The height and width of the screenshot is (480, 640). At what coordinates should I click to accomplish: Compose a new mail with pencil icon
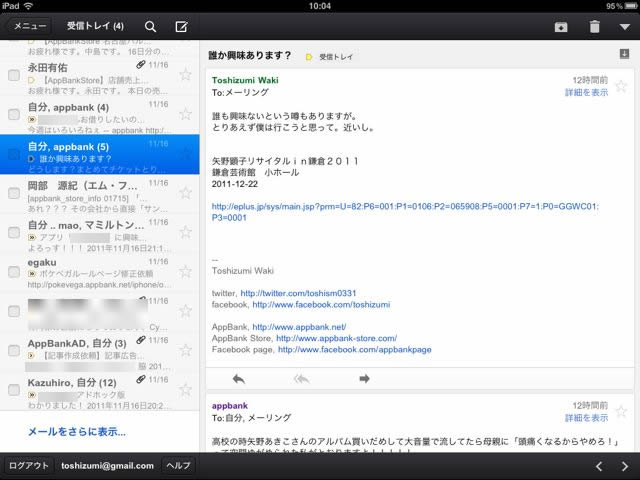coord(181,27)
